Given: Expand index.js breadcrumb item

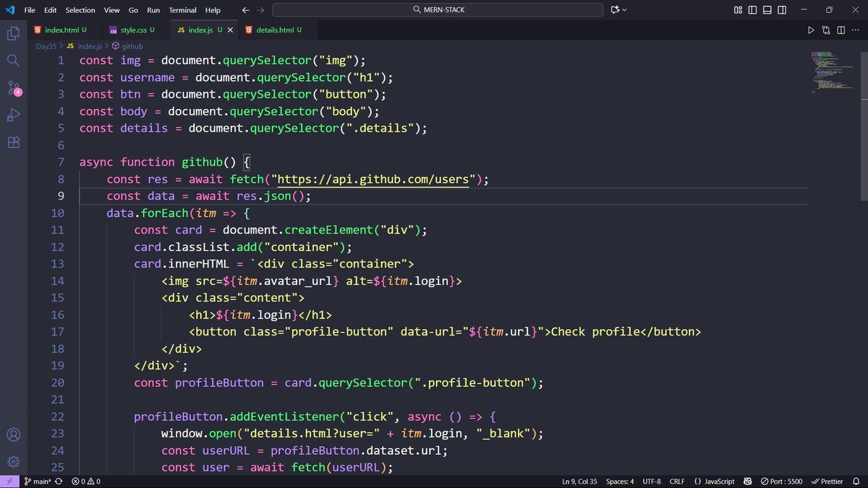Looking at the screenshot, I should [x=85, y=46].
